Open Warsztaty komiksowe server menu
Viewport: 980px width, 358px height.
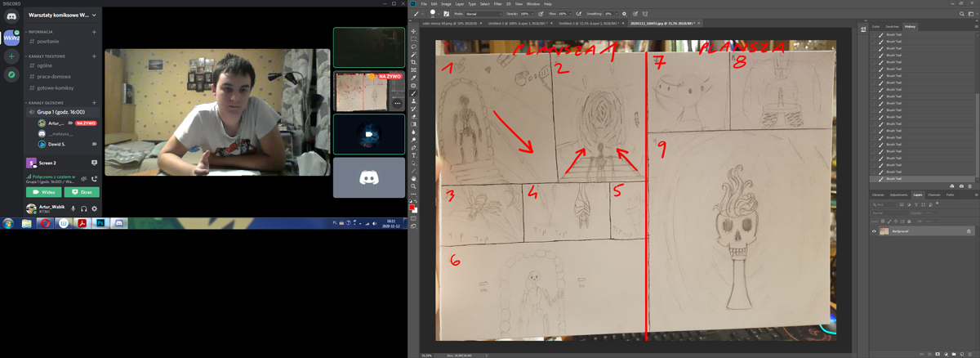[63, 15]
